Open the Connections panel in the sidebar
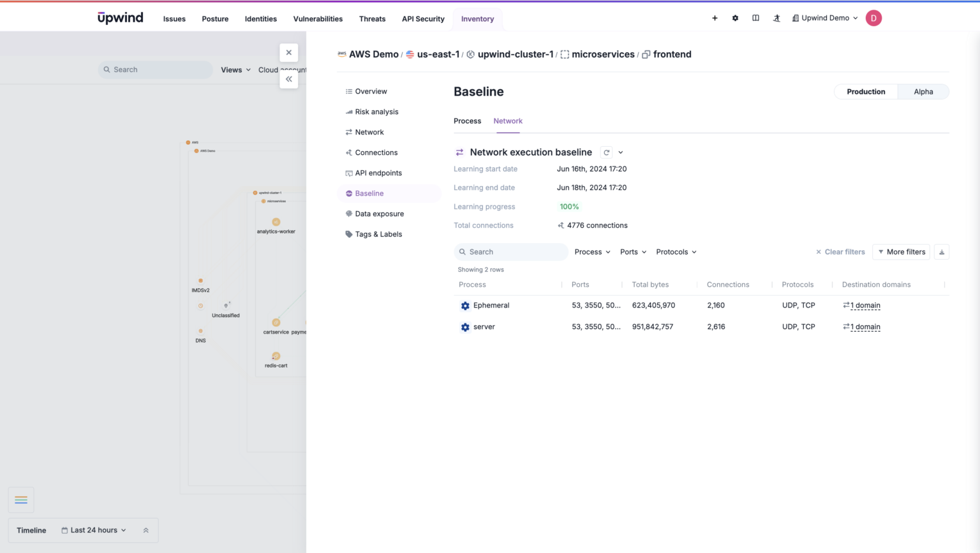Image resolution: width=980 pixels, height=553 pixels. [x=377, y=152]
